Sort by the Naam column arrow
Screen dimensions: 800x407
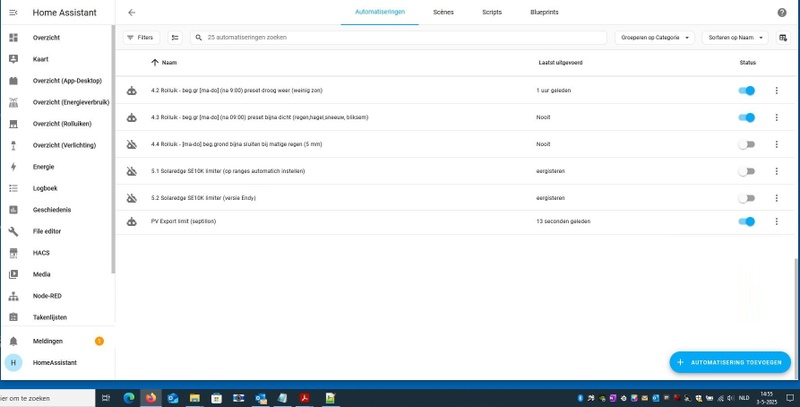(x=155, y=63)
